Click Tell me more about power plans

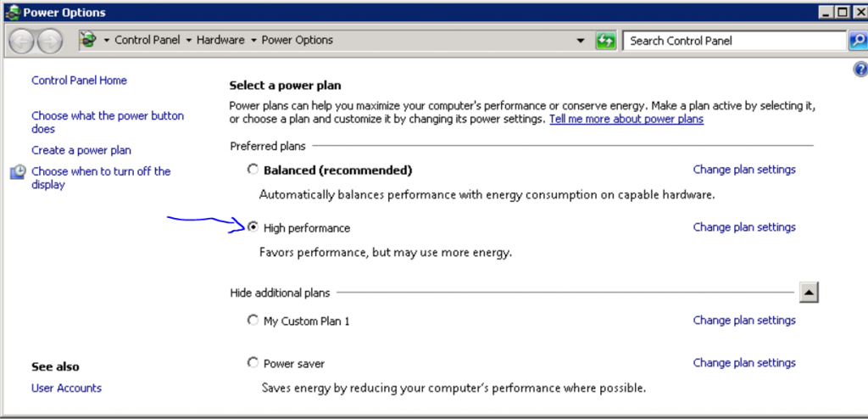point(626,120)
